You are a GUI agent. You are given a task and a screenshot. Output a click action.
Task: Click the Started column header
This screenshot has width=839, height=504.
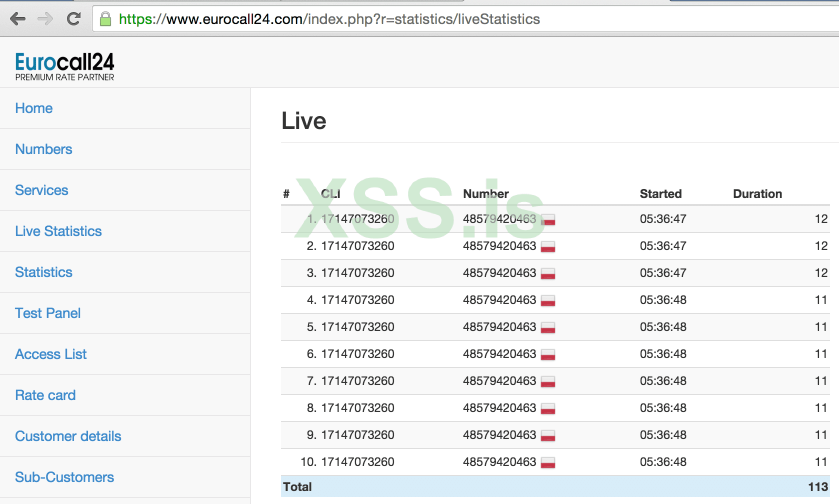pos(661,194)
